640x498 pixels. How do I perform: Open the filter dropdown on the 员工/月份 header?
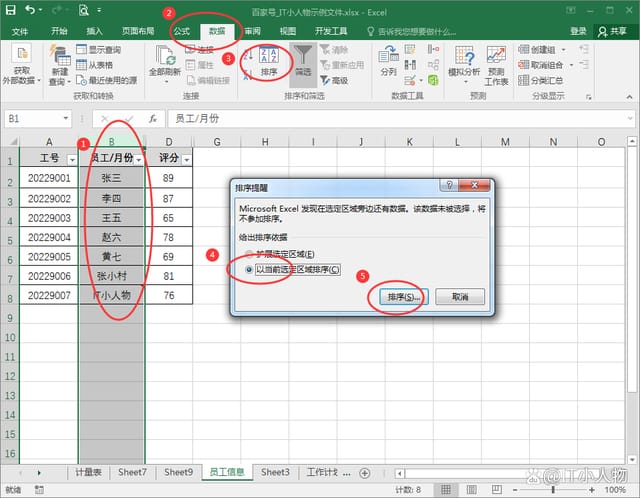[139, 160]
